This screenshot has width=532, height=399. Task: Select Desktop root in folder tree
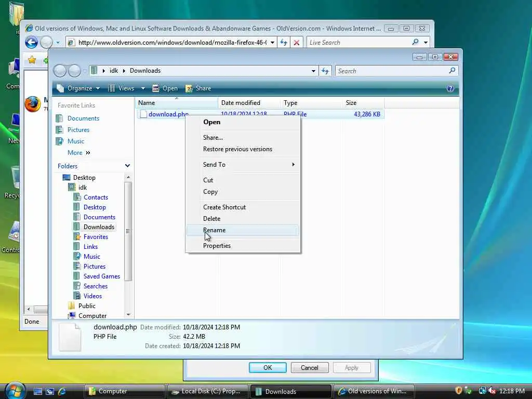point(84,178)
